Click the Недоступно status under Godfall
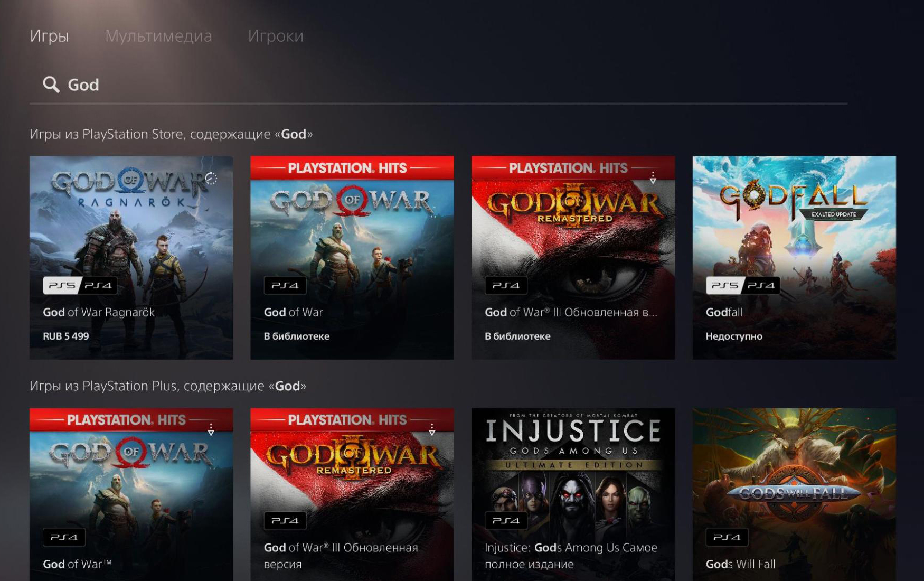 click(x=734, y=336)
